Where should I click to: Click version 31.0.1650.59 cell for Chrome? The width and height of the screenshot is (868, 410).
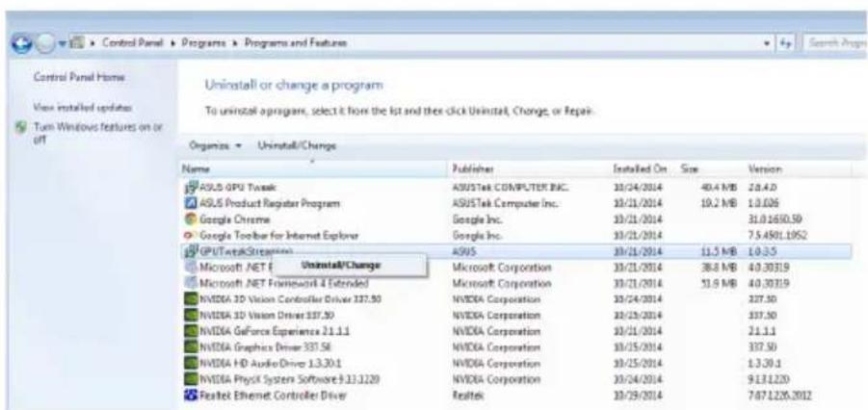coord(776,219)
